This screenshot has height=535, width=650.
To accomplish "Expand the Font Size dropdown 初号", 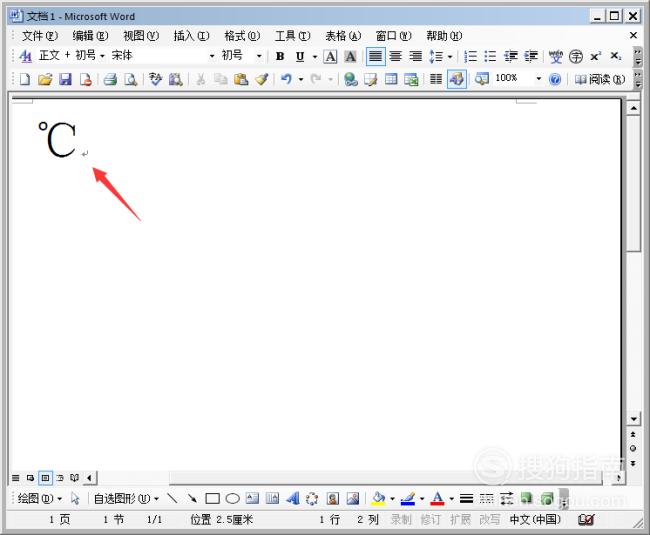I will coord(259,56).
